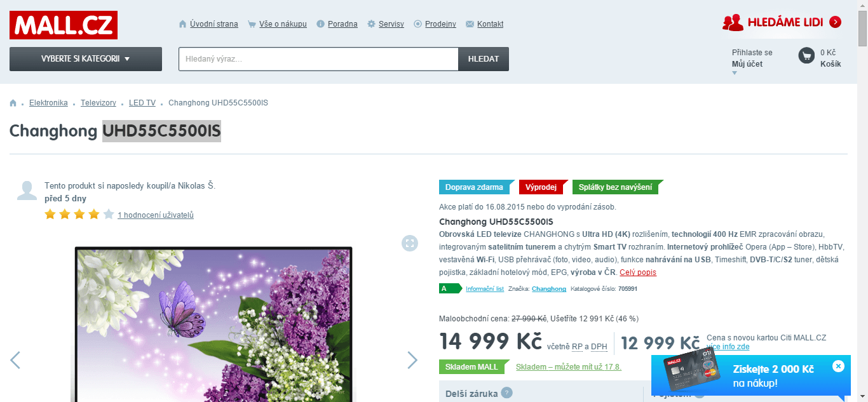Image resolution: width=868 pixels, height=402 pixels.
Task: Open the Informační list link
Action: tap(485, 289)
